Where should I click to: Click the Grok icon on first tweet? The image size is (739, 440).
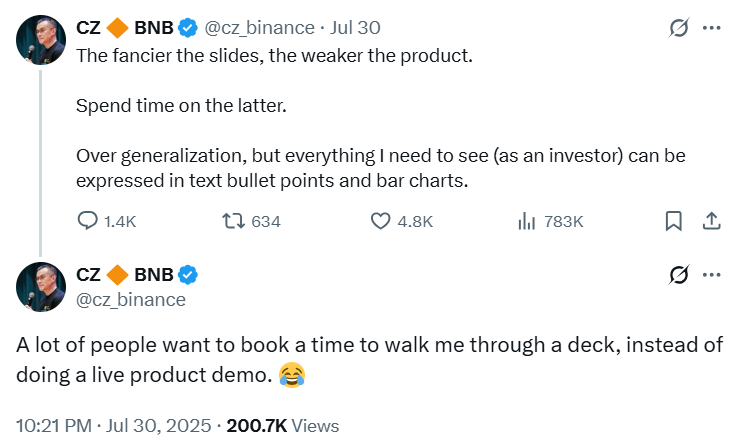(x=677, y=28)
